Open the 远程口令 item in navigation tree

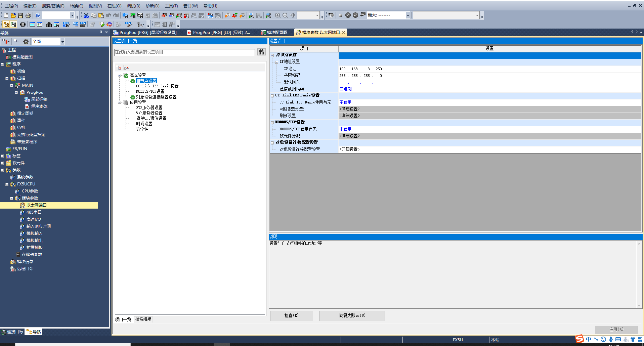click(x=25, y=269)
